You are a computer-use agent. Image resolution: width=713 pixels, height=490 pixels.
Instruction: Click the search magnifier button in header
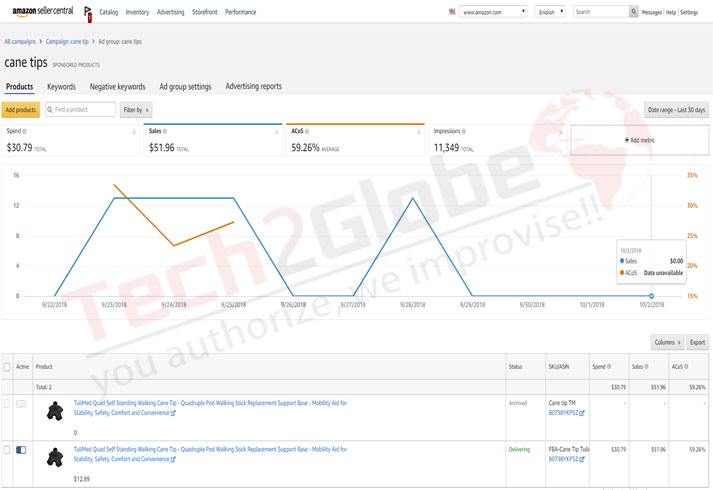tap(633, 12)
